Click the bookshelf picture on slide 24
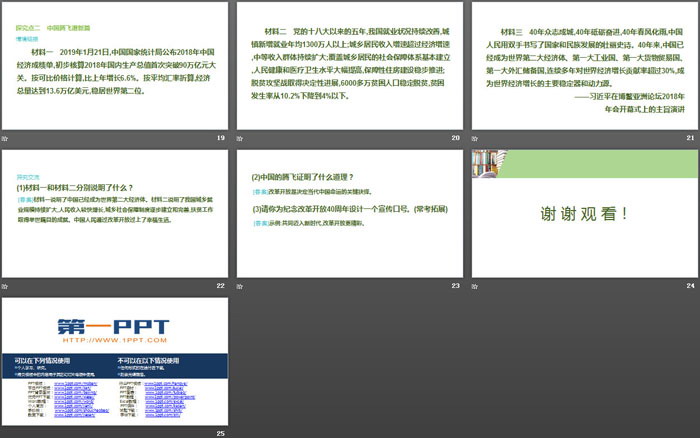 (492, 165)
